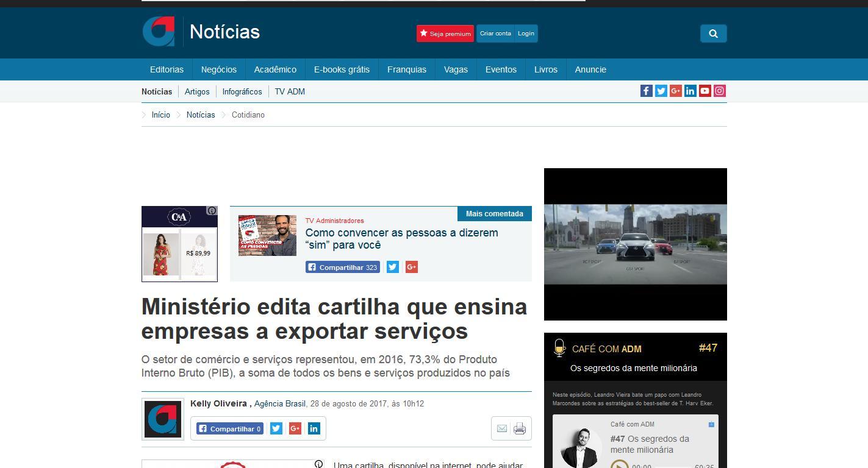Viewport: 868px width, 468px height.
Task: Open Cotidiano breadcrumb
Action: [248, 115]
